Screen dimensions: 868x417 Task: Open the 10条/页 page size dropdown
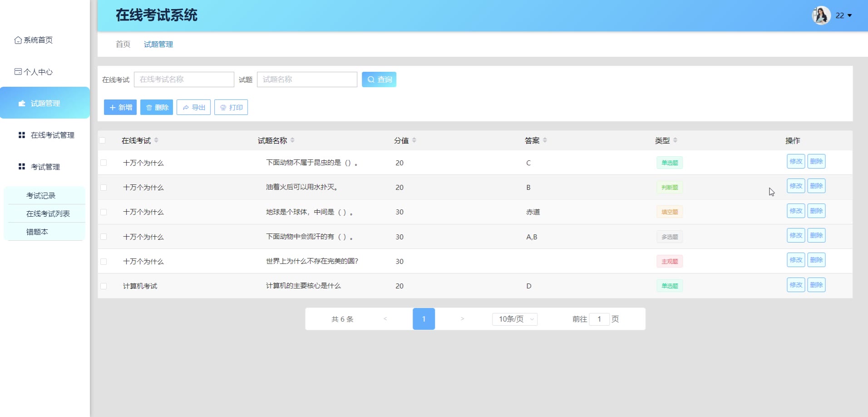click(515, 319)
